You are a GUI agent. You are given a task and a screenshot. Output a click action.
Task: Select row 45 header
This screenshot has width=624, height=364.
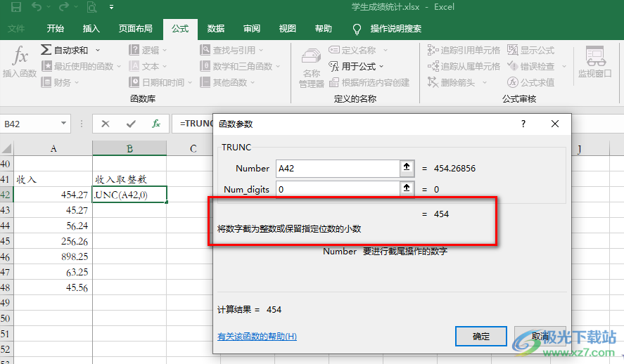pyautogui.click(x=6, y=241)
